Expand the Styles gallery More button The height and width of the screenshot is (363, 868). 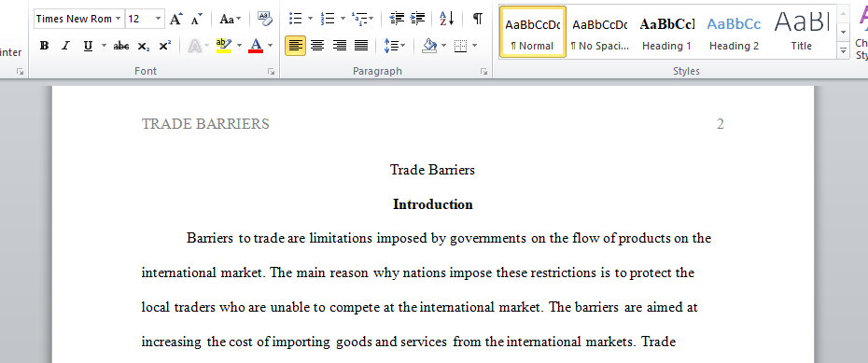coord(843,50)
